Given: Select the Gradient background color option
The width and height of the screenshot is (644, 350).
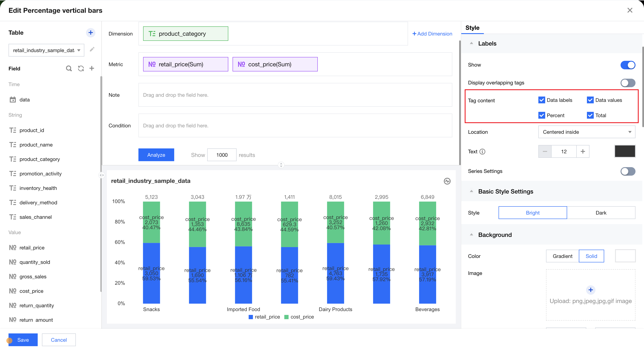Looking at the screenshot, I should 562,256.
